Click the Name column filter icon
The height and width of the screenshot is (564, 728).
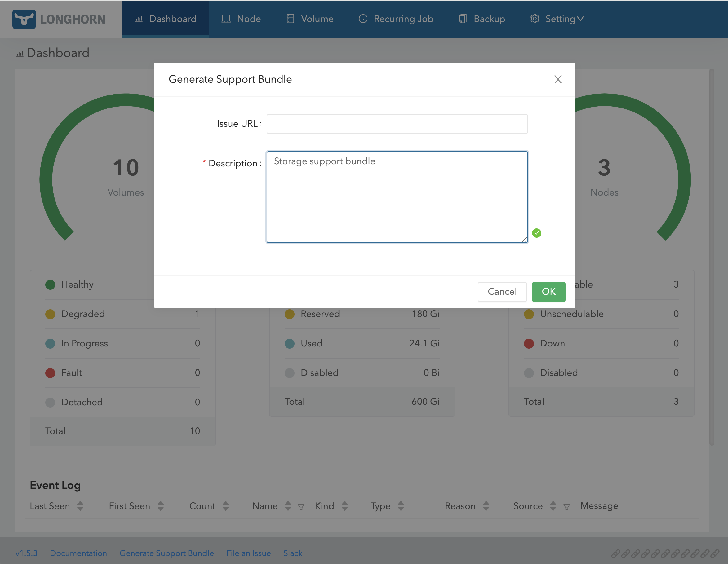301,507
